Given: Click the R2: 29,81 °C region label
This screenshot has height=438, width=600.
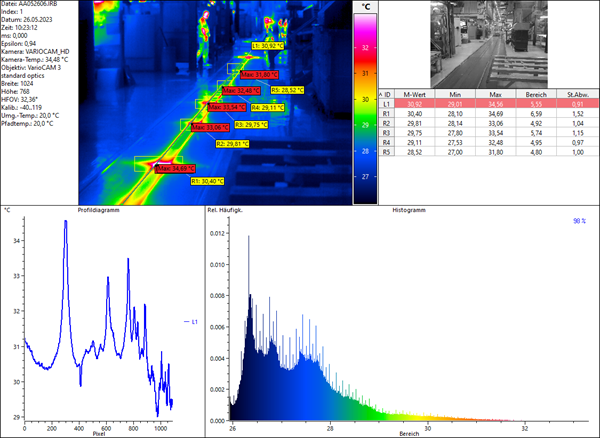Looking at the screenshot, I should pos(233,144).
